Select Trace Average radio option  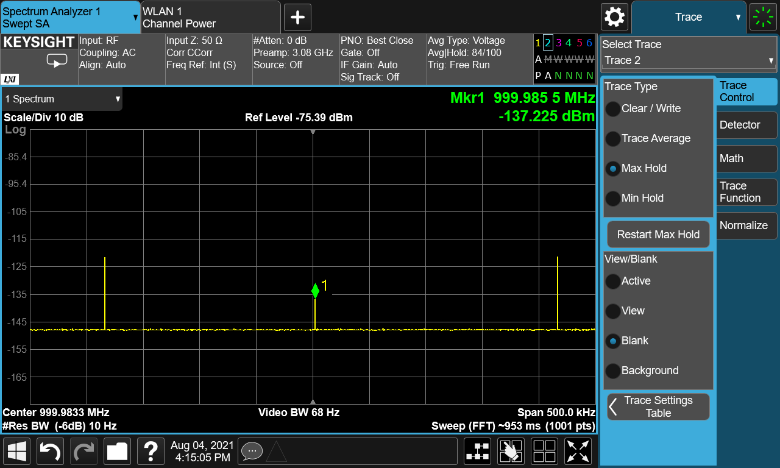tap(613, 138)
